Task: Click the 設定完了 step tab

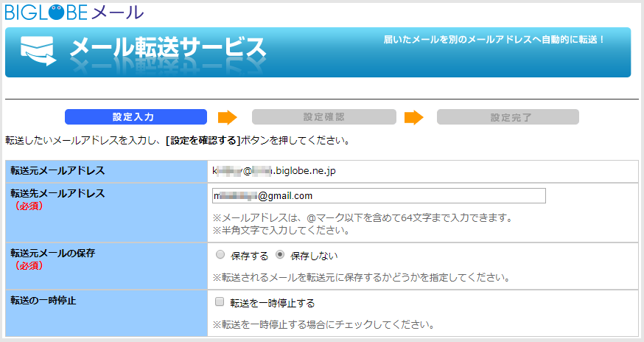Action: coord(508,116)
